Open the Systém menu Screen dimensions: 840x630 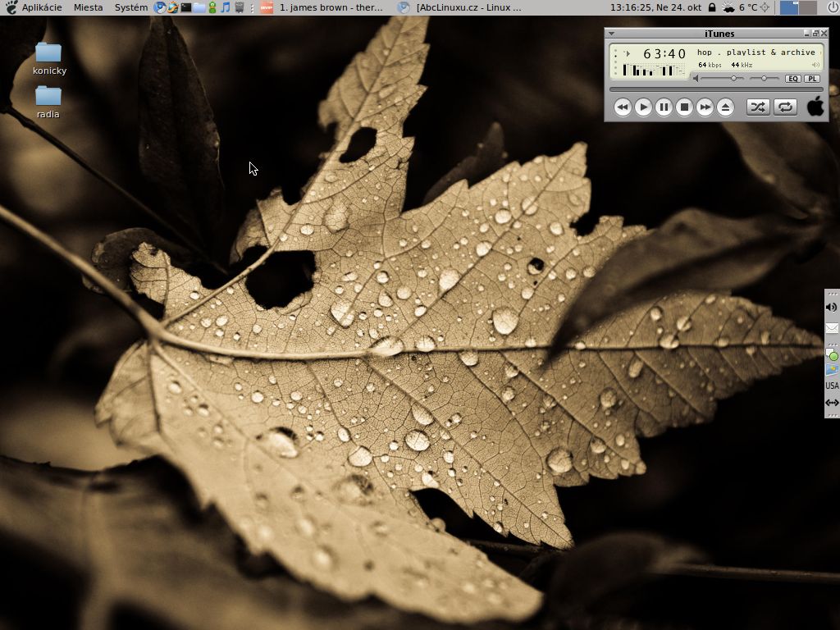pos(131,7)
